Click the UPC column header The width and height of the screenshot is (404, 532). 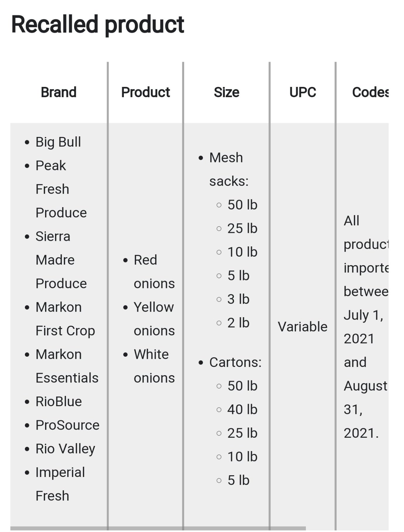[x=302, y=92]
